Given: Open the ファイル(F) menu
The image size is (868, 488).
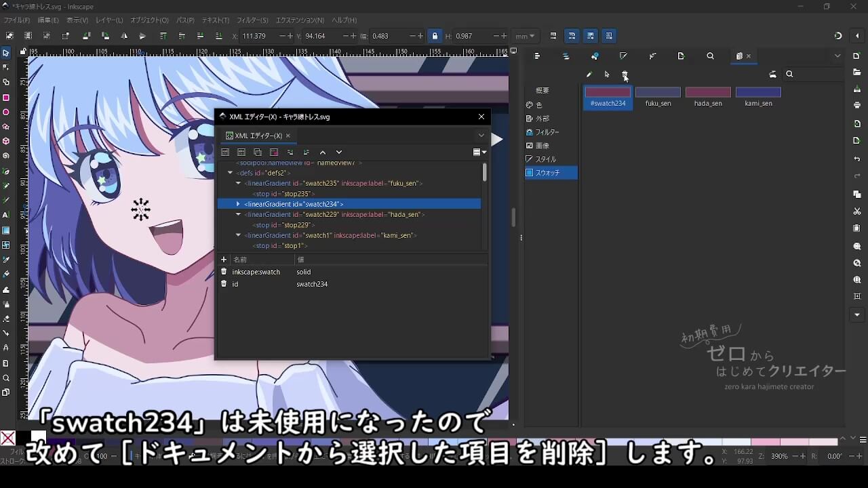Looking at the screenshot, I should pyautogui.click(x=17, y=20).
